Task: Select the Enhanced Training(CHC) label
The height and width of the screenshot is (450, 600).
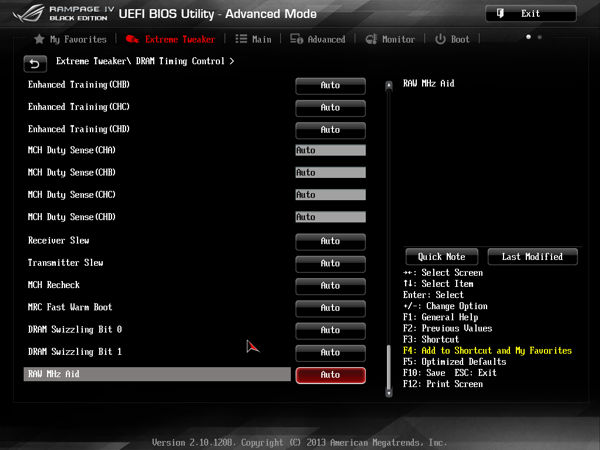Action: click(x=79, y=107)
